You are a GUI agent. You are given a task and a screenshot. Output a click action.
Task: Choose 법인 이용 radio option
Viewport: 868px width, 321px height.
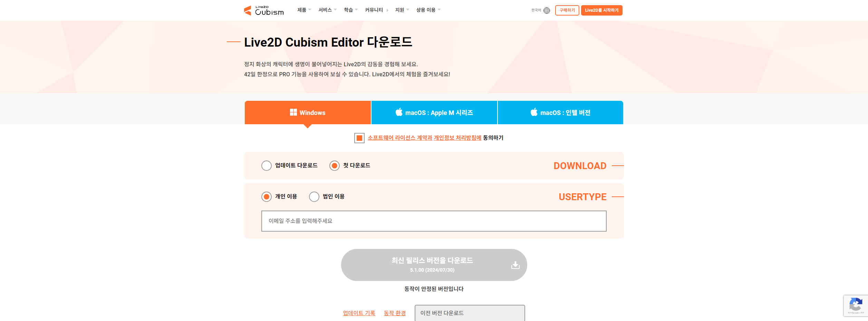[x=314, y=197]
